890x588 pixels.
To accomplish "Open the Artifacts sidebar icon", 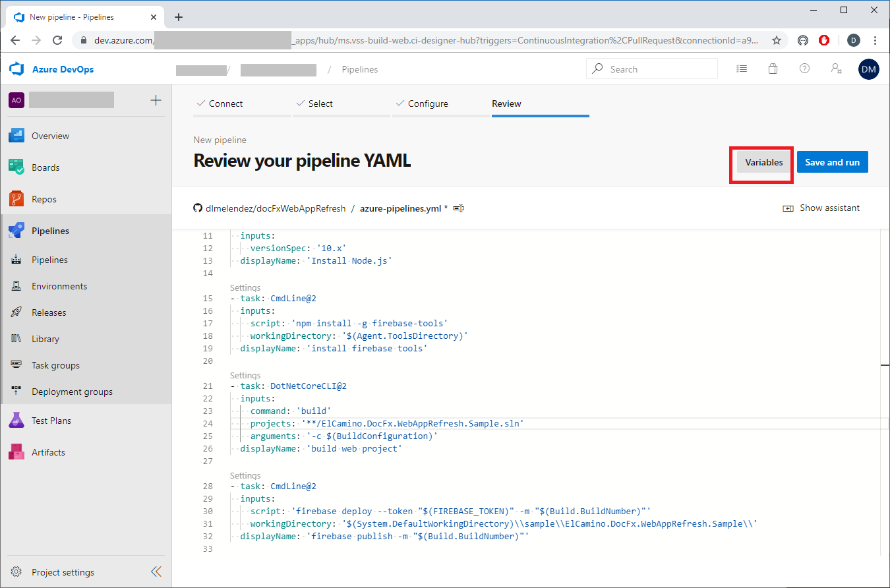I will [x=16, y=452].
